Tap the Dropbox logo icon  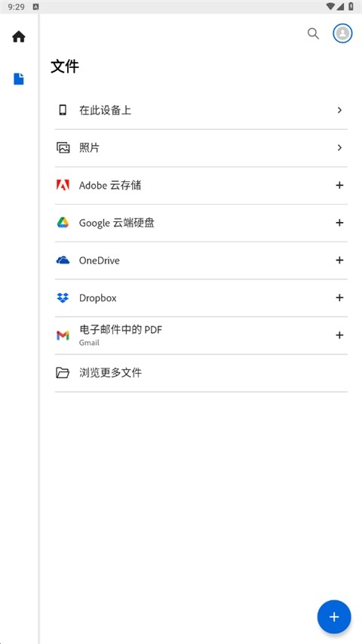click(x=63, y=297)
